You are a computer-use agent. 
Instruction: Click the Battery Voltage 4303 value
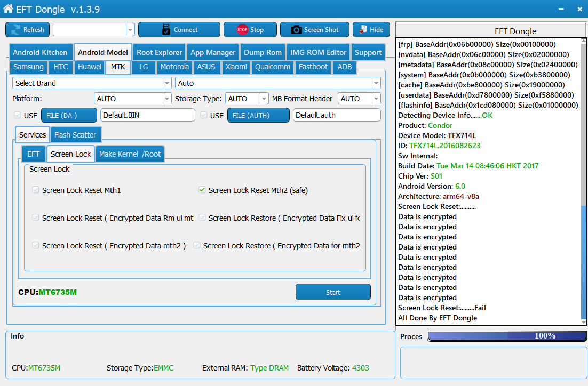(x=360, y=368)
